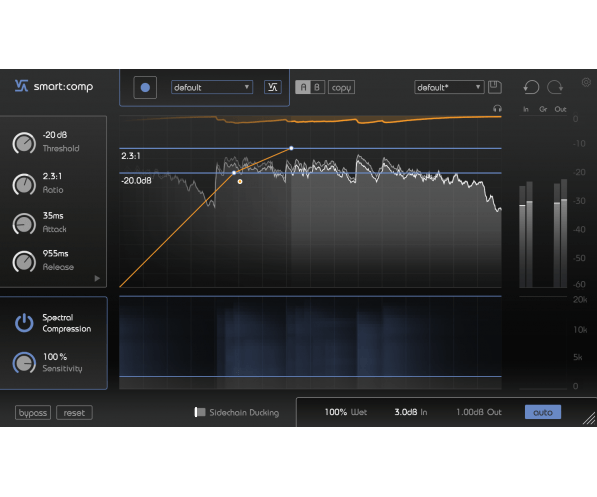This screenshot has height=497, width=597.
Task: Select state A
Action: [x=303, y=87]
